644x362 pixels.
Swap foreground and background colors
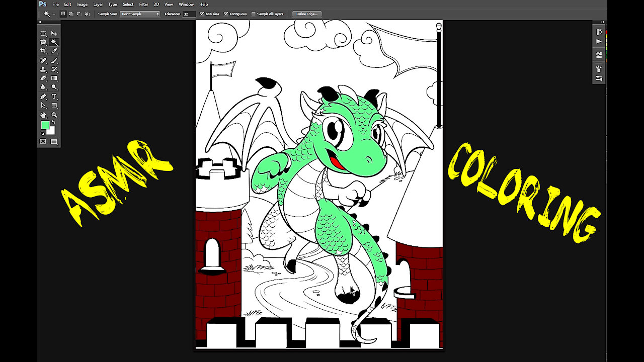point(53,123)
